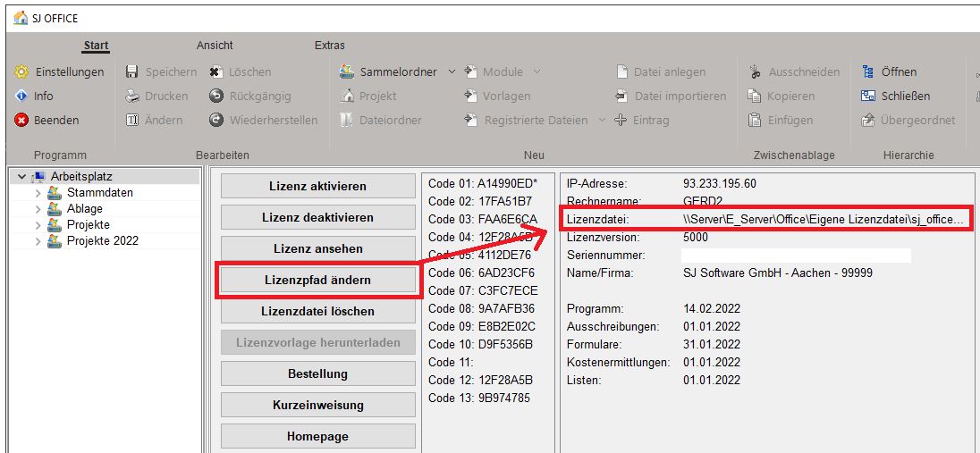Click the Öffnen hierarchy icon

pyautogui.click(x=867, y=71)
